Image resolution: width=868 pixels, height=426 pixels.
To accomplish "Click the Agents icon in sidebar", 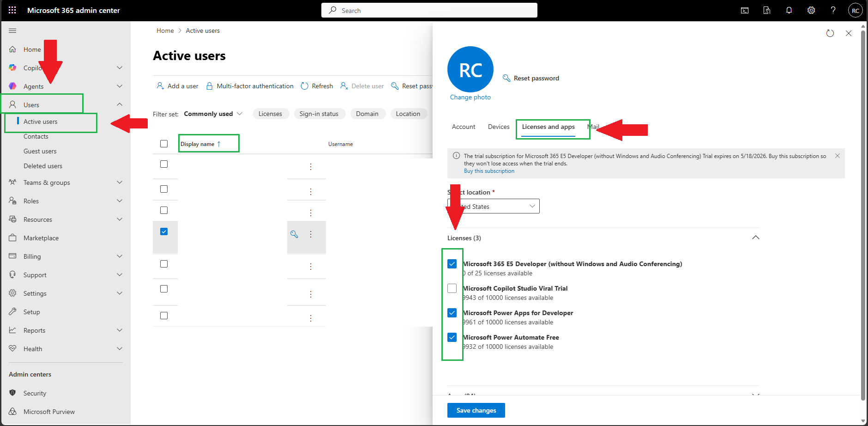I will tap(12, 86).
